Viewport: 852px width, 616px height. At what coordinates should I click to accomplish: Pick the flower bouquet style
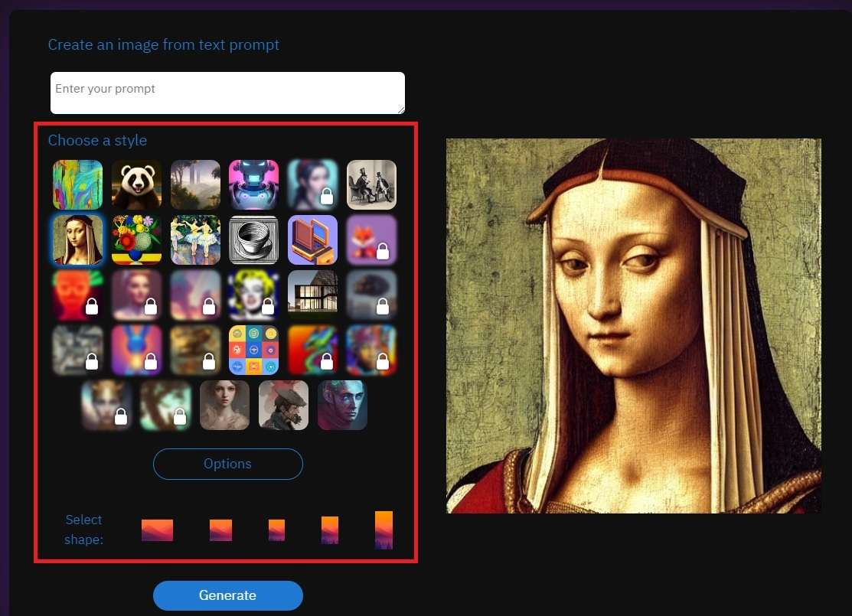click(136, 240)
